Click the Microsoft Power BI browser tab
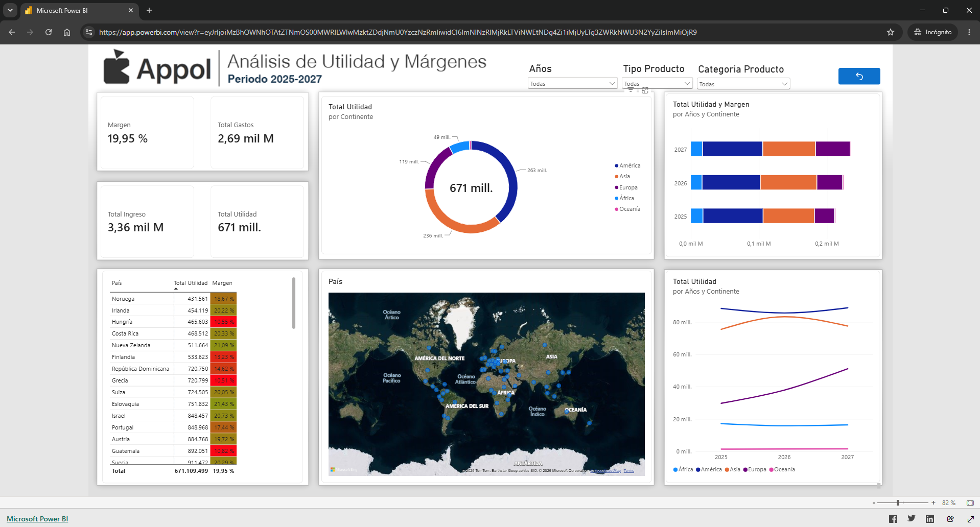Screen dimensions: 980x527 point(79,10)
